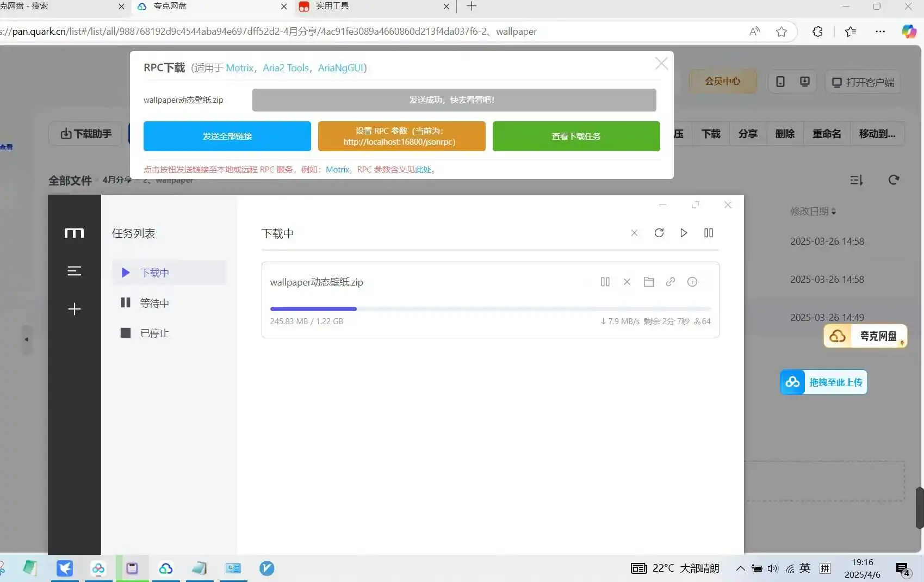Select the 等待中 task list

[x=154, y=303]
